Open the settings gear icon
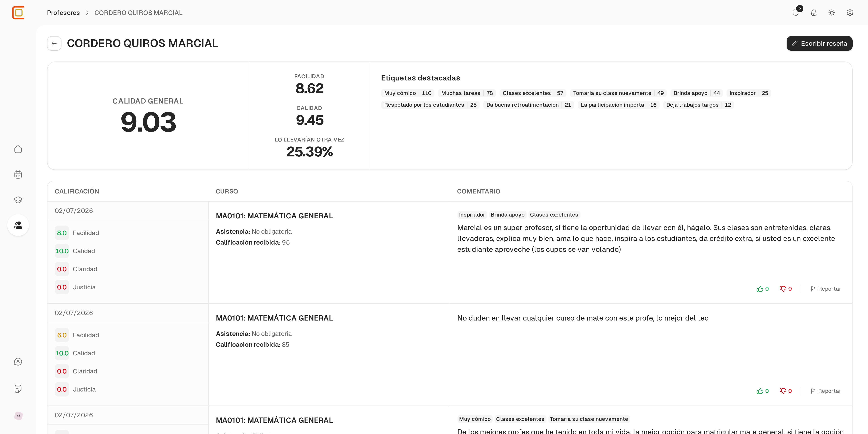Screen dimensions: 868x434 pos(850,12)
